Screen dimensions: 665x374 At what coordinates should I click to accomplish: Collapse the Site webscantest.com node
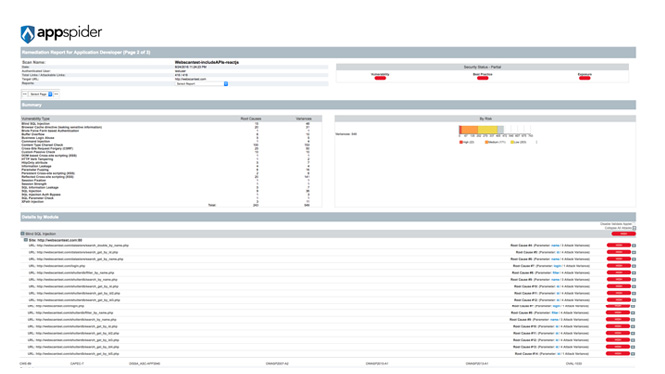tap(26, 240)
